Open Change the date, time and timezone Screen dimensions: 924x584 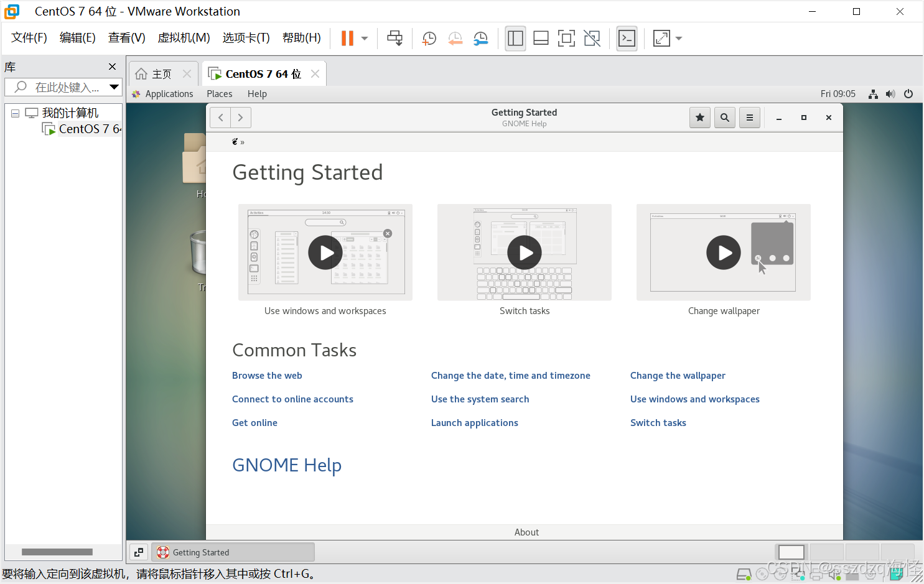click(510, 376)
